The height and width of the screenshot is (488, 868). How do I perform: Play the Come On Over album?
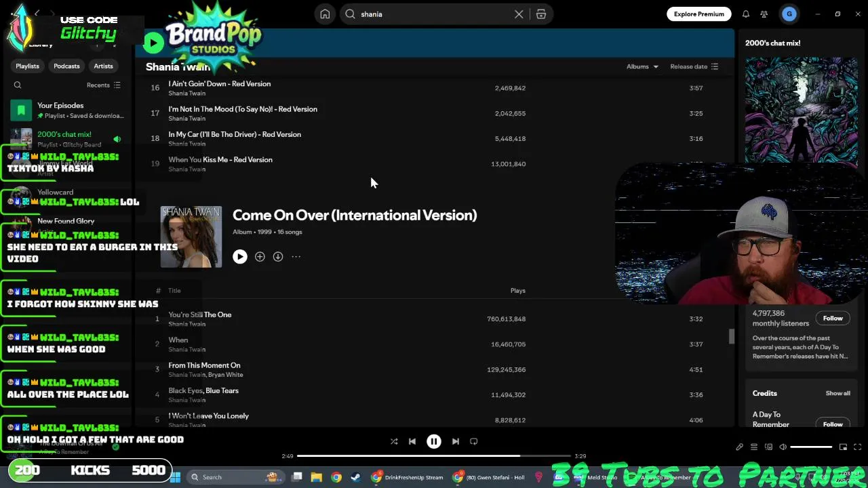pos(240,257)
